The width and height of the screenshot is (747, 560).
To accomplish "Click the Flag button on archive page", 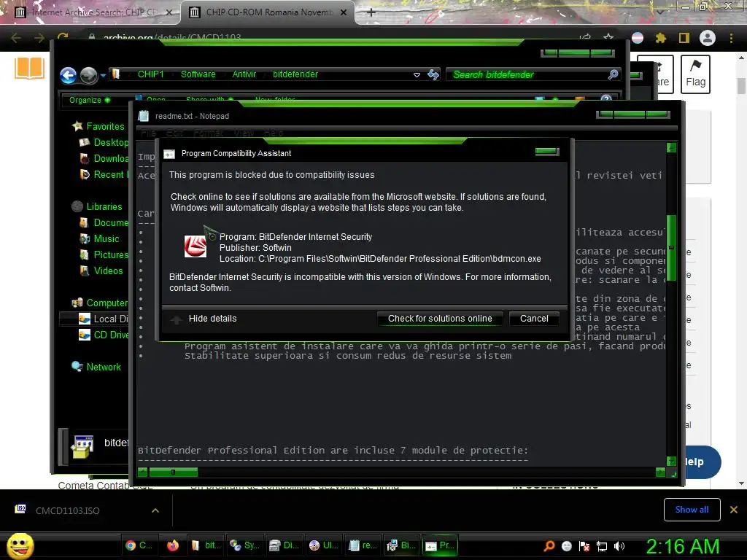I will [695, 74].
